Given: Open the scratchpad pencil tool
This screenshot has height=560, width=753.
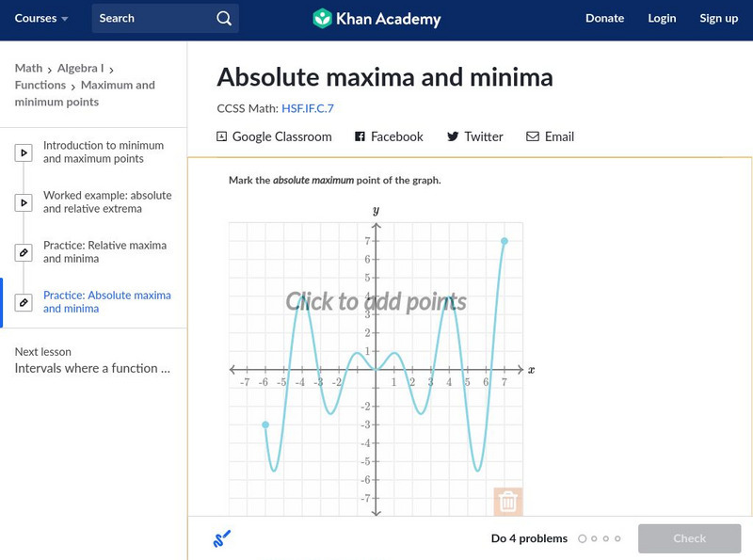Looking at the screenshot, I should 222,539.
